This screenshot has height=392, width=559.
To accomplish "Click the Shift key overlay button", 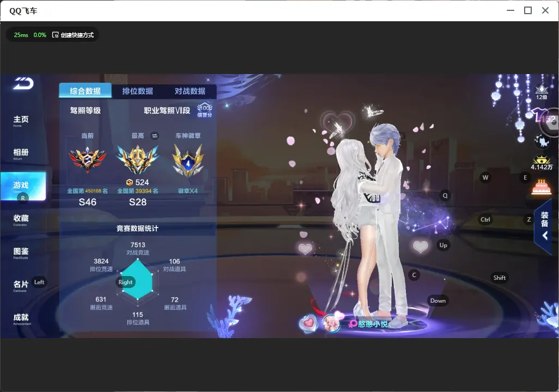I will [x=500, y=278].
